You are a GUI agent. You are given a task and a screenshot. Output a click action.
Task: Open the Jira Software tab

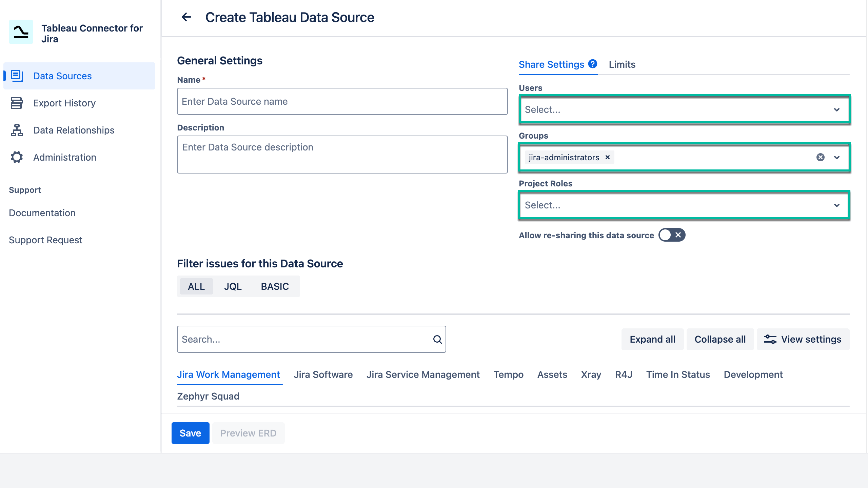323,374
